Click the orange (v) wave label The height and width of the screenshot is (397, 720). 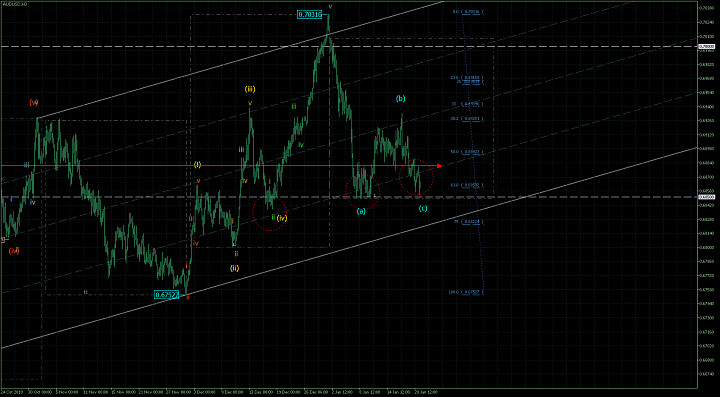pyautogui.click(x=34, y=102)
